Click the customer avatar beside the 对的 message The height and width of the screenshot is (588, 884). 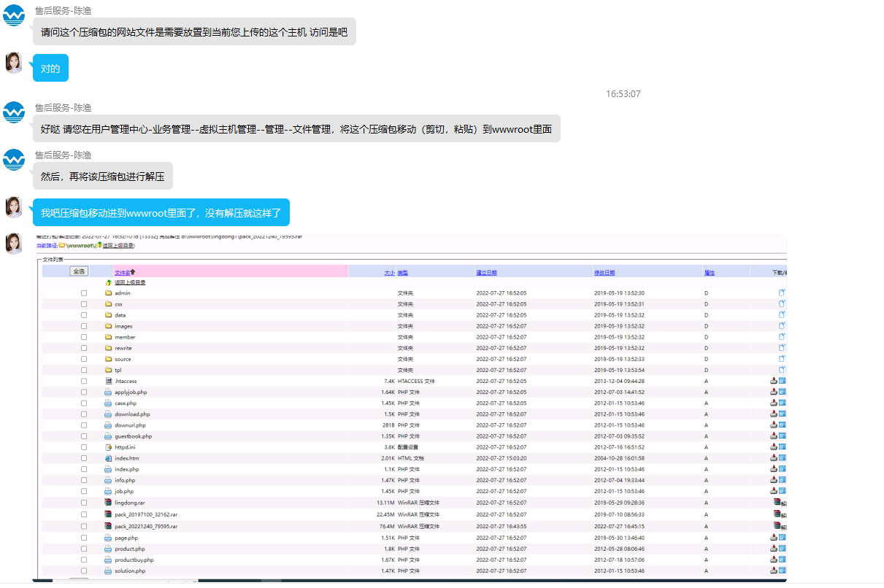tap(14, 63)
